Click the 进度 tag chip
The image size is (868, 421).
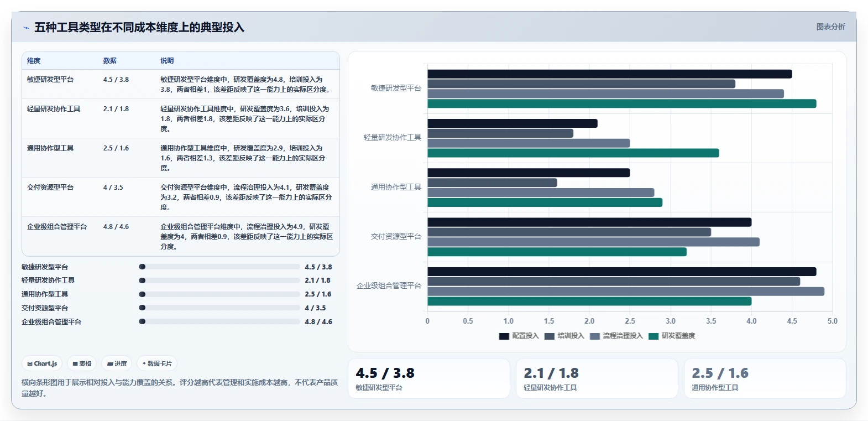117,363
